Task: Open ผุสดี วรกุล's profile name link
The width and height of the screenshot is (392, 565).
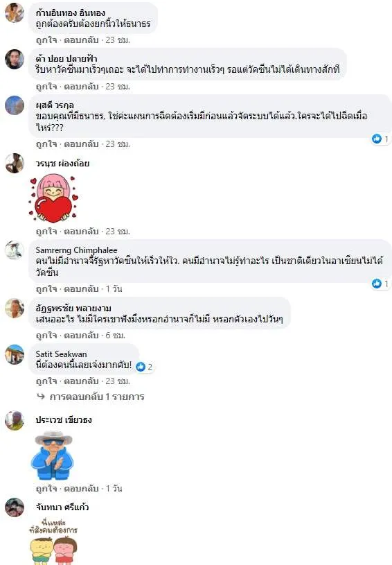Action: pos(55,105)
